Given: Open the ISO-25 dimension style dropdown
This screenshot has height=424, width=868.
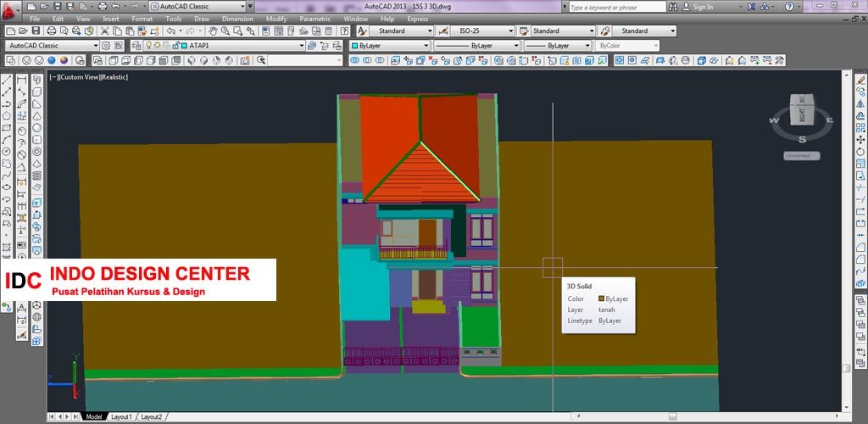Looking at the screenshot, I should tap(482, 31).
